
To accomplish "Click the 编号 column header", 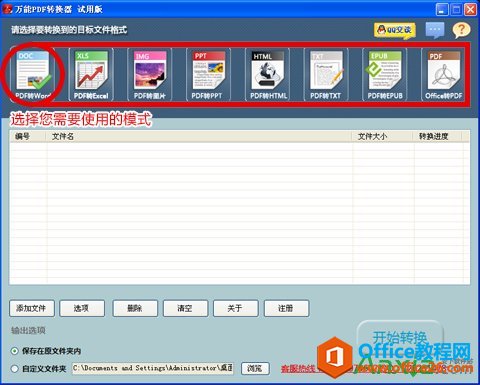I will coord(28,136).
